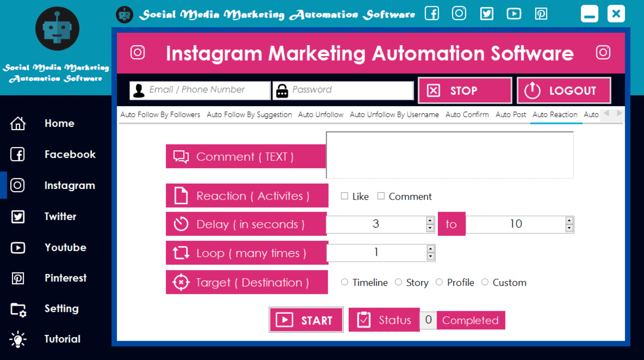Select the Timeline target radio button
Screen dimensions: 644x360
tap(344, 282)
